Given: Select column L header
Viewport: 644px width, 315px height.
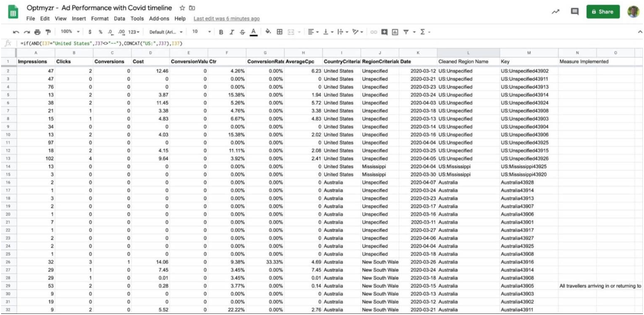Looking at the screenshot, I should (x=468, y=52).
